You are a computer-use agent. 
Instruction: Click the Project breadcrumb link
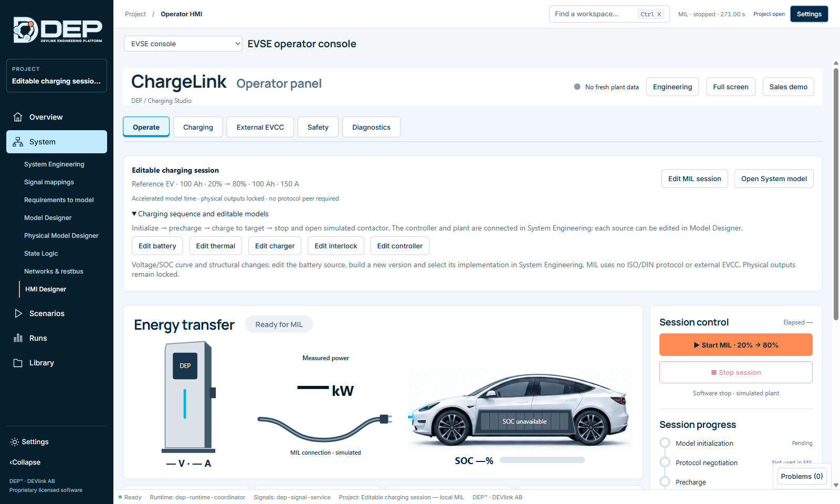(135, 14)
